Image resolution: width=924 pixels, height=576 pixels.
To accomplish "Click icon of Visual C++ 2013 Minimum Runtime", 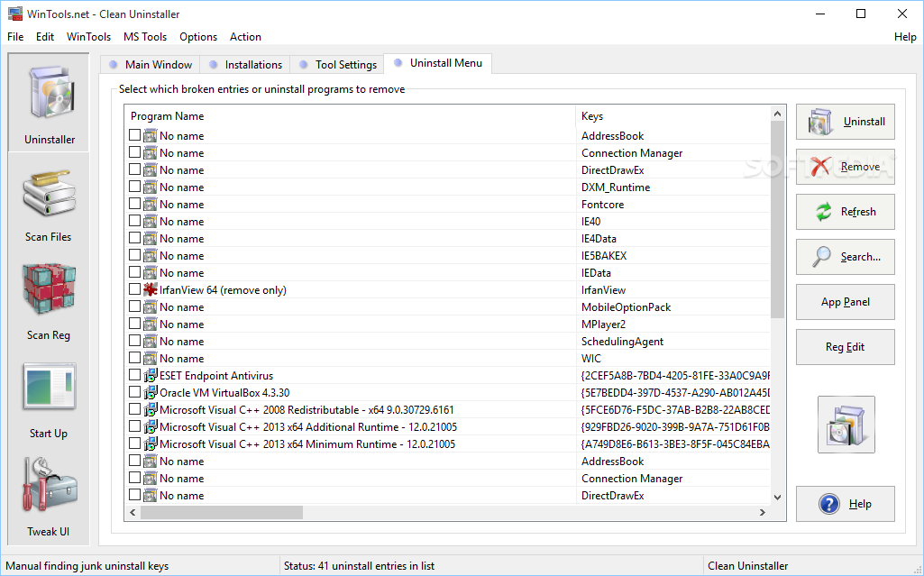I will (x=151, y=443).
